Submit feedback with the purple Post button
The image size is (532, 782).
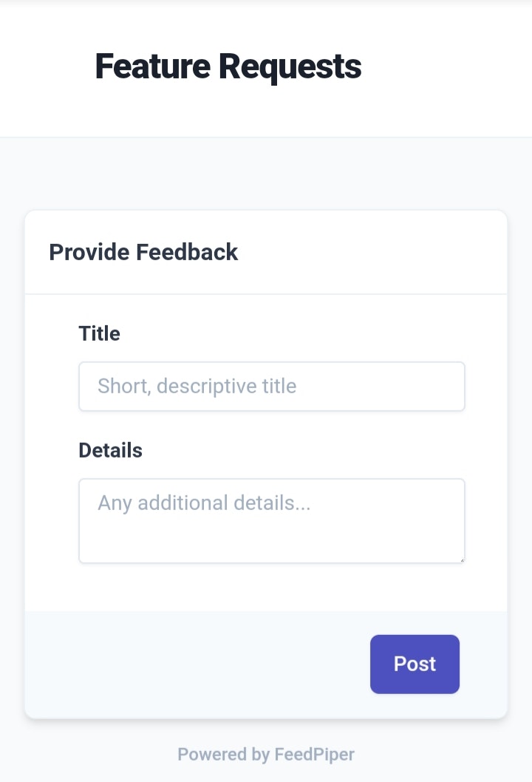[415, 664]
